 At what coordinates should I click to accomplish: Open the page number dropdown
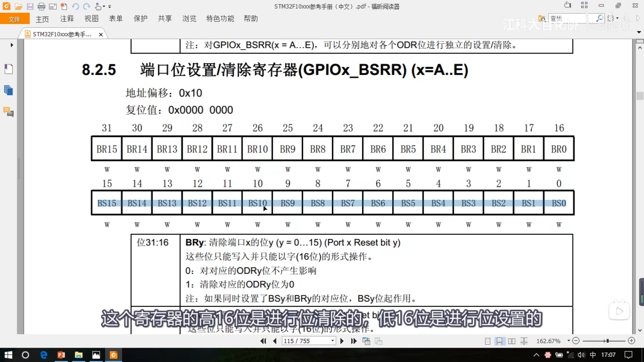point(332,341)
